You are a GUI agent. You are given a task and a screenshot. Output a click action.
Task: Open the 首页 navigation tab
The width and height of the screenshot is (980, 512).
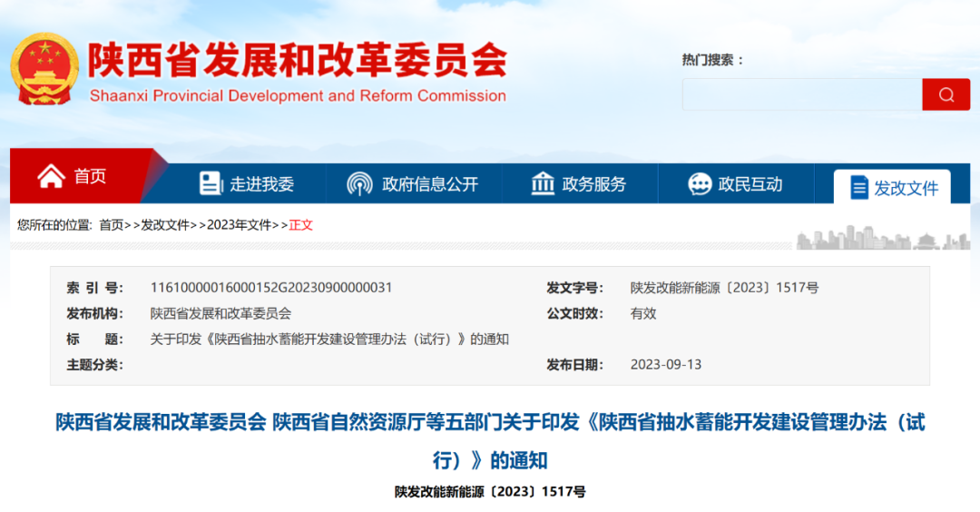click(90, 176)
